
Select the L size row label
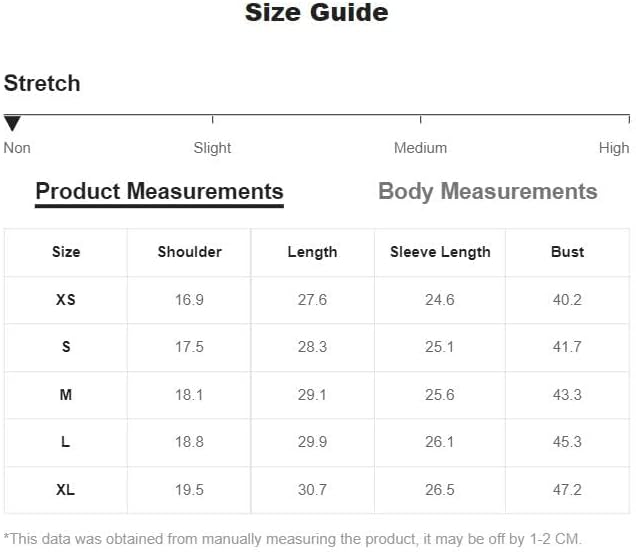coord(66,442)
